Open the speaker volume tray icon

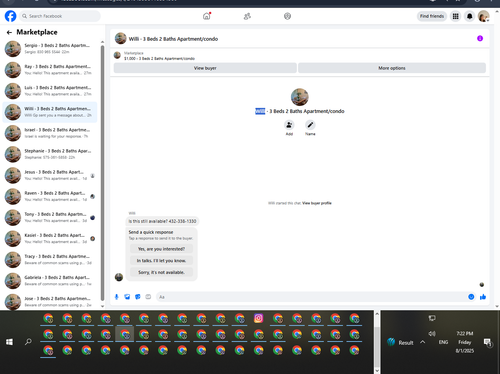(432, 333)
